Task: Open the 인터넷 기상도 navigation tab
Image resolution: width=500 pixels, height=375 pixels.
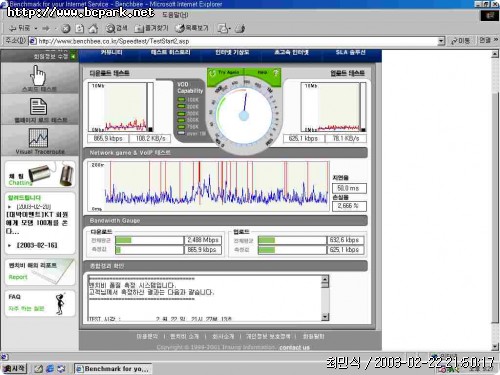Action: 232,53
